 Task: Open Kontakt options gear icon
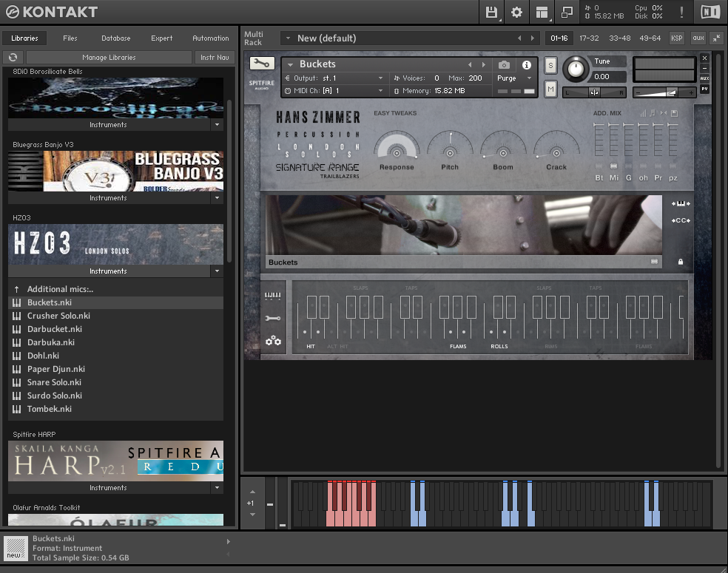(516, 12)
